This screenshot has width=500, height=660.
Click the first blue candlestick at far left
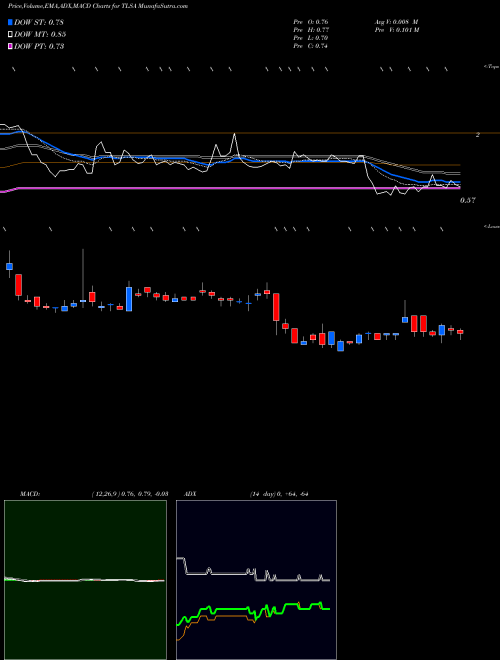[x=9, y=266]
